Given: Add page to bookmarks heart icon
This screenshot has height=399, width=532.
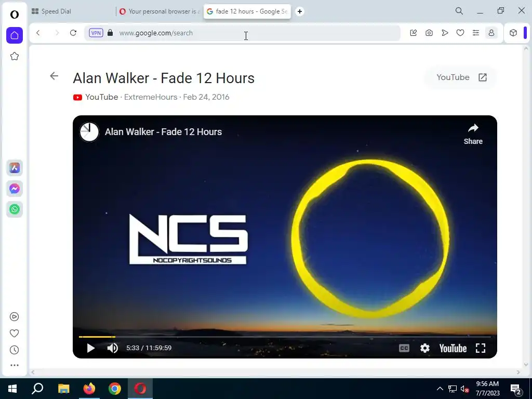Looking at the screenshot, I should coord(460,33).
